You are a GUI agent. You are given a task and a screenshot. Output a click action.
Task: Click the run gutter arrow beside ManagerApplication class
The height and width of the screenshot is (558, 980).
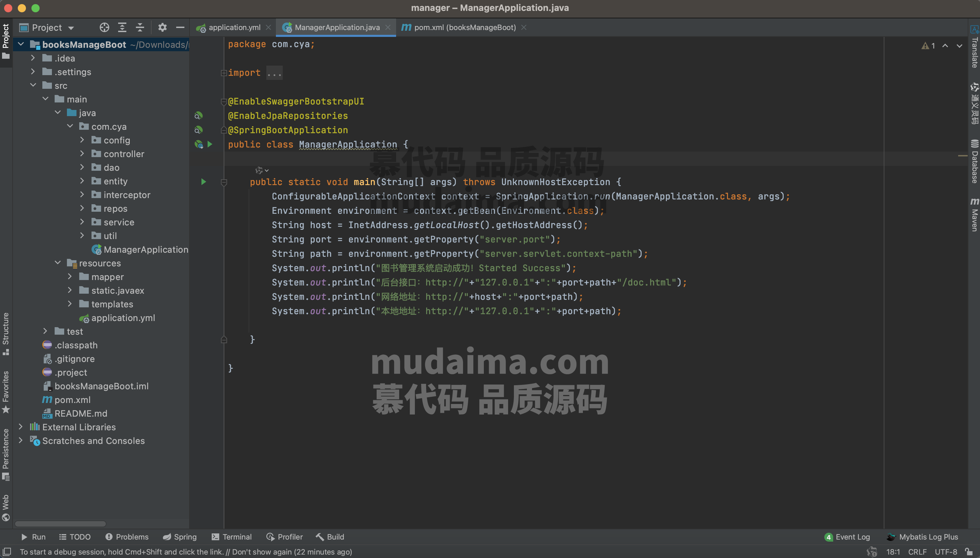(210, 144)
